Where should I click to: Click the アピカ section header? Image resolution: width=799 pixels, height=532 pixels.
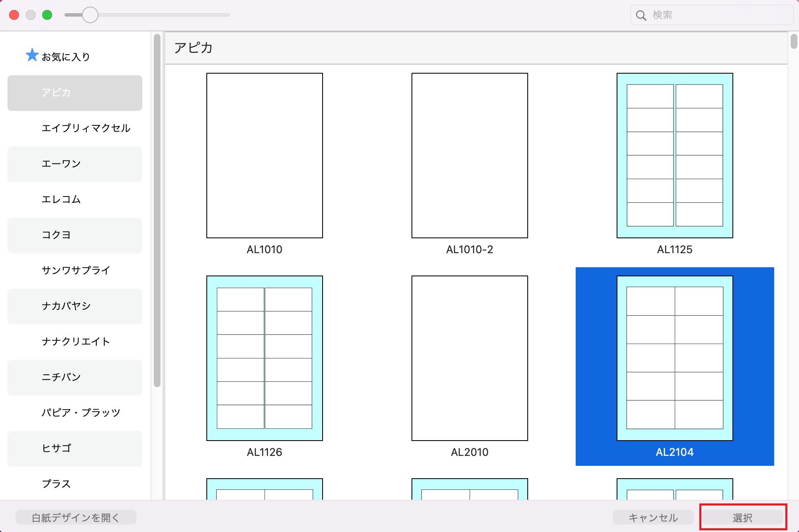click(476, 48)
